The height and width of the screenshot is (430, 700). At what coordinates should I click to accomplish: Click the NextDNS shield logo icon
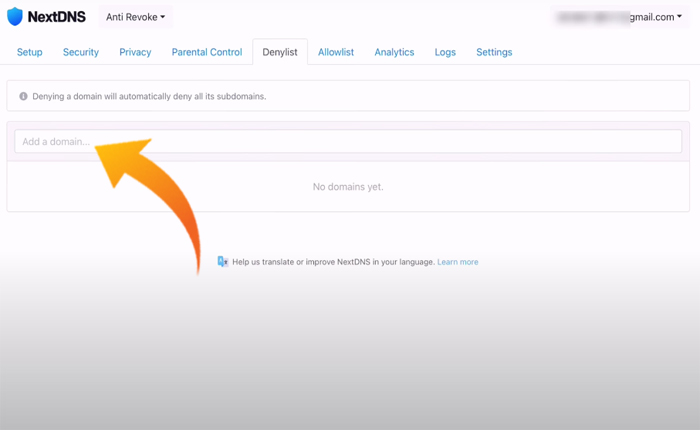click(x=15, y=17)
